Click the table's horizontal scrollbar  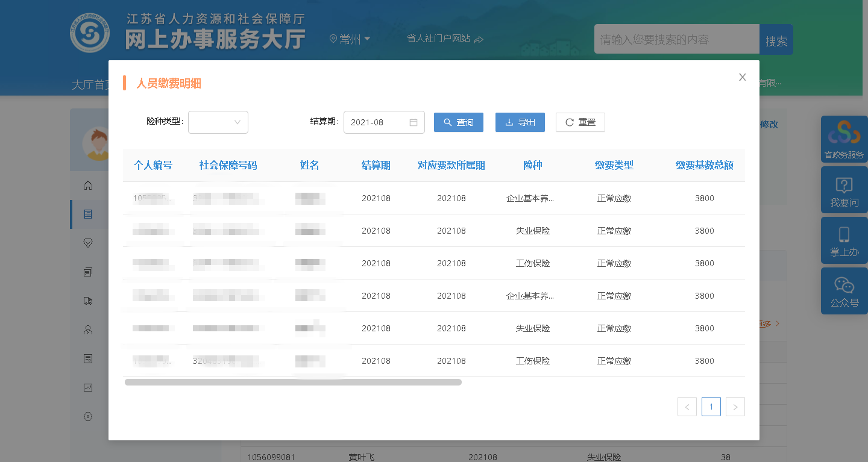click(293, 382)
